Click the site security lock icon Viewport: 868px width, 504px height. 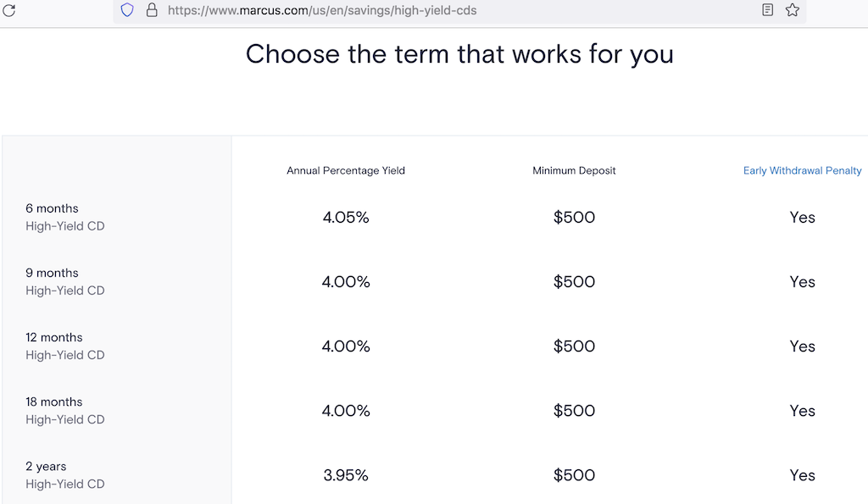pyautogui.click(x=152, y=10)
